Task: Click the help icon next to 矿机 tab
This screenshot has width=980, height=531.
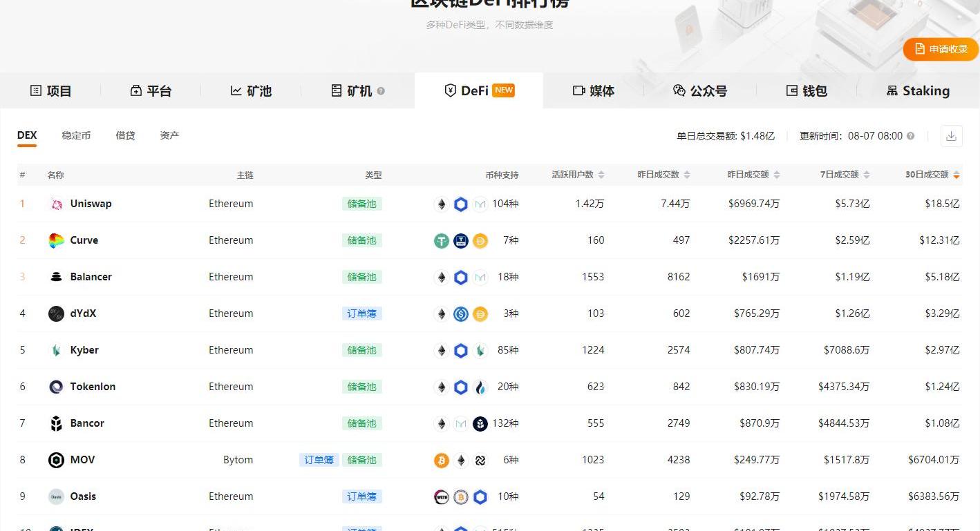Action: pyautogui.click(x=381, y=91)
